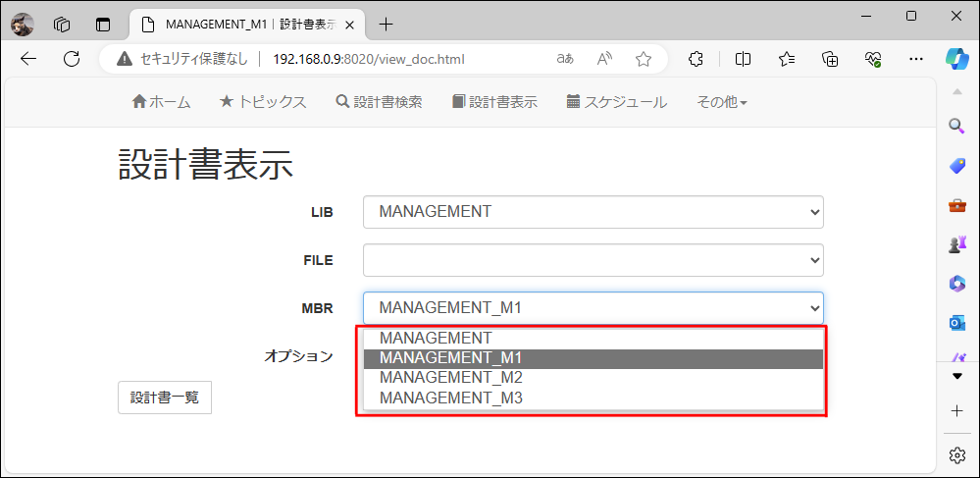Click the オプション label
This screenshot has height=478, width=980.
pos(299,356)
